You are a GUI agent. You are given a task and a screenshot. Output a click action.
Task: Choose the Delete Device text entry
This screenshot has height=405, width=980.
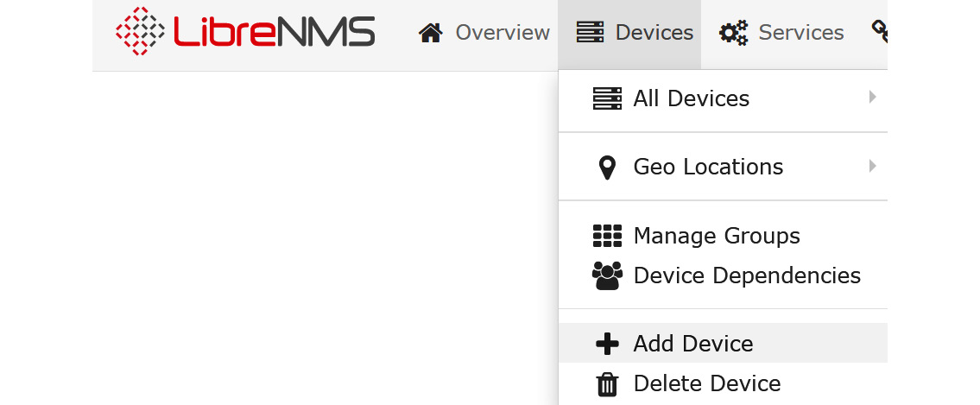tap(707, 383)
